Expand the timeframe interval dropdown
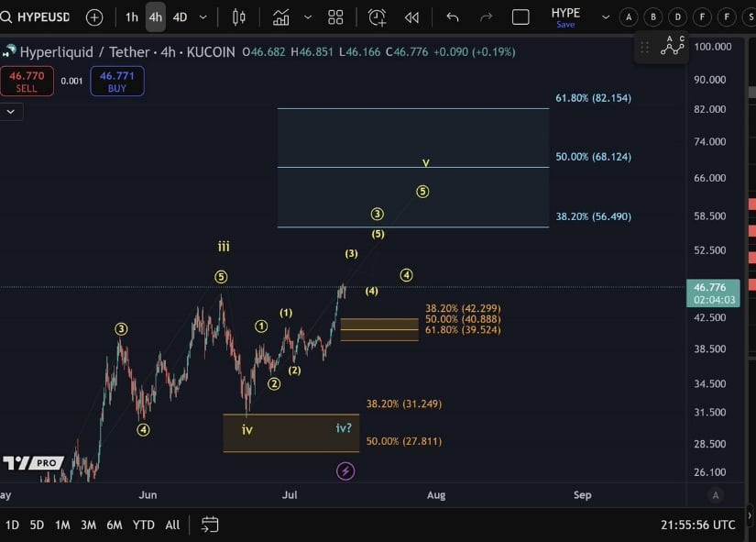The width and height of the screenshot is (756, 542). tap(203, 17)
